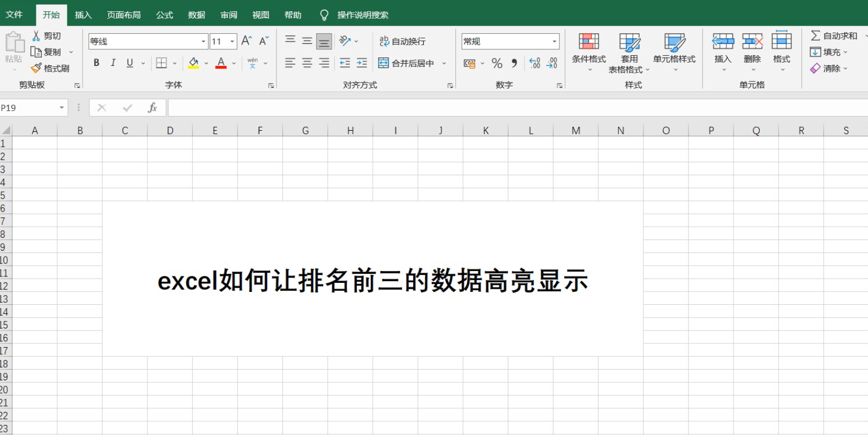Expand underline style dropdown arrow
Viewport: 868px width, 435px height.
pos(143,63)
